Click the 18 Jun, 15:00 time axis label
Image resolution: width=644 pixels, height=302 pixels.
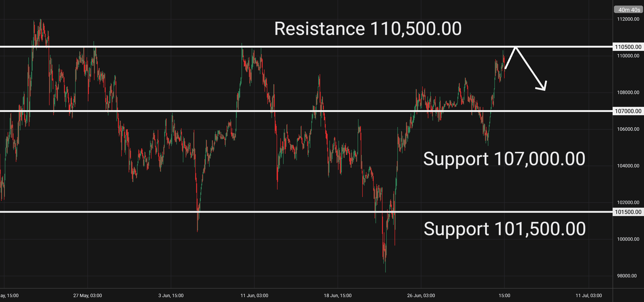[x=338, y=295]
